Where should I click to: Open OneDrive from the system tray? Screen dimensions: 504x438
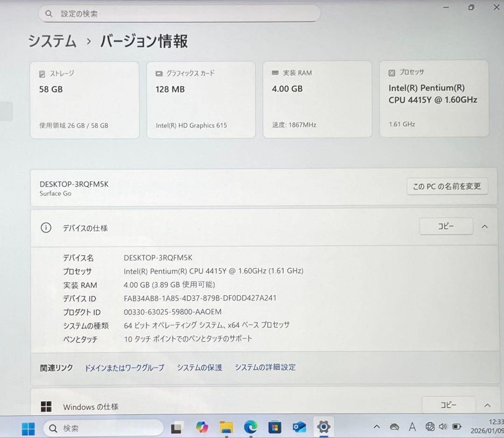(394, 426)
